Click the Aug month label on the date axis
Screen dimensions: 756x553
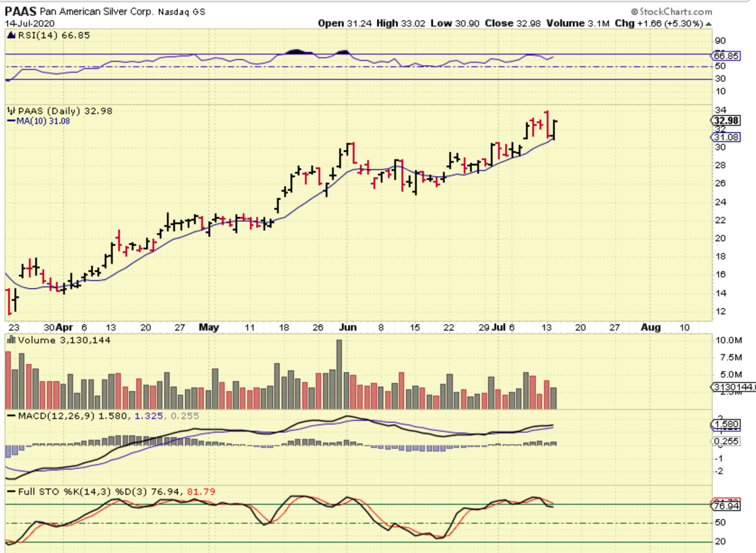click(x=650, y=327)
